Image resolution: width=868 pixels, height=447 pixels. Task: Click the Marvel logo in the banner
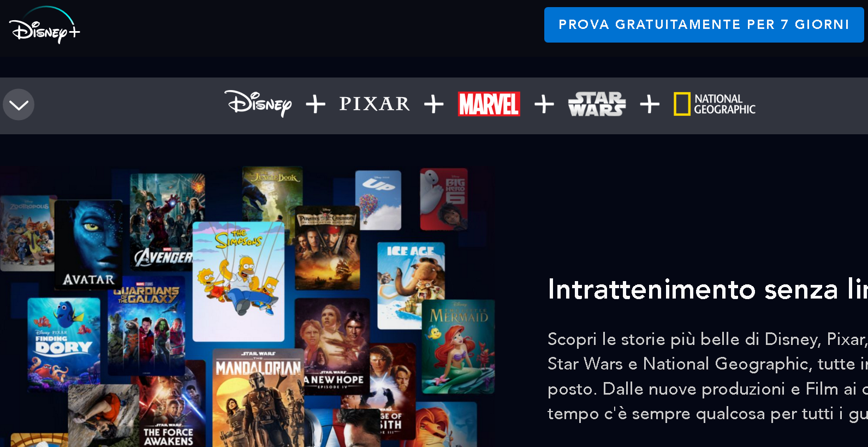[489, 104]
